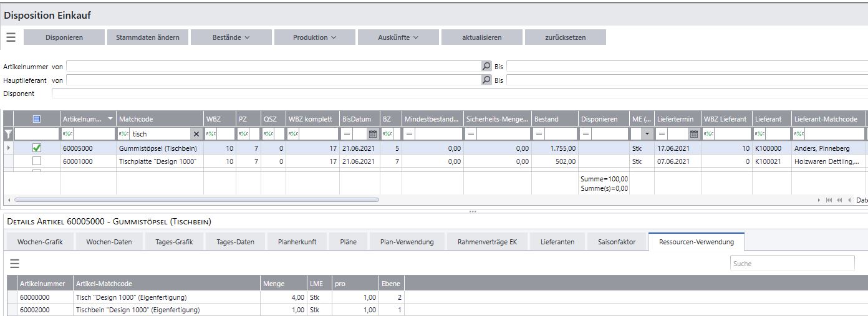Click the grid's horizontal scrollbar

coord(196,200)
